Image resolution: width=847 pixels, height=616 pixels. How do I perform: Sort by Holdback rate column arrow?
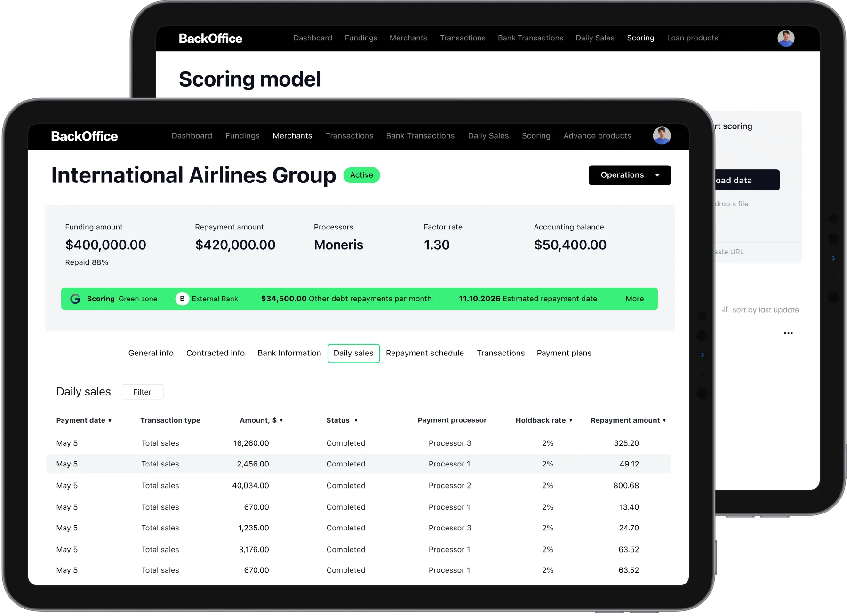point(571,420)
